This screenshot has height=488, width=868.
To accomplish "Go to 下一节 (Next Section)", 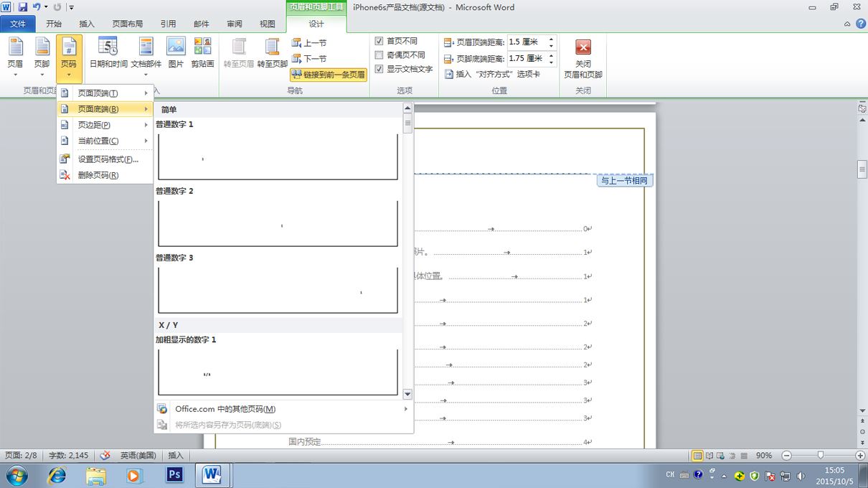I will coord(309,59).
